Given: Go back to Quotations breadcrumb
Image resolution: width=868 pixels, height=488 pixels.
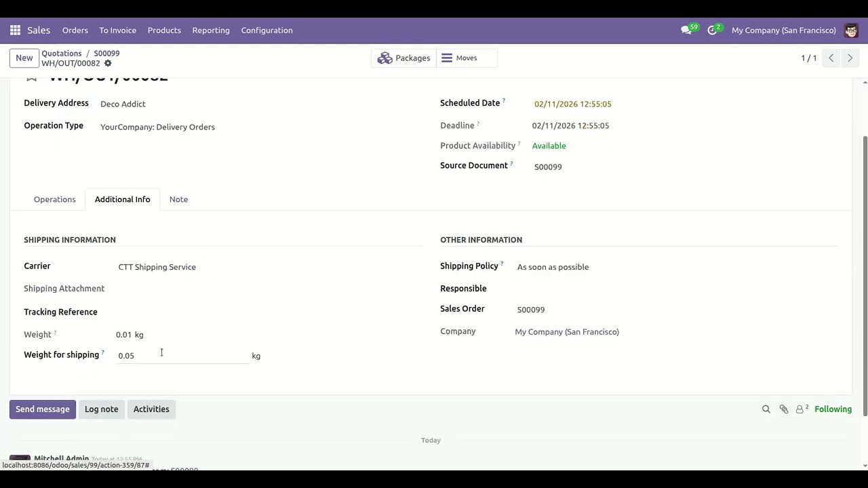Looking at the screenshot, I should point(62,54).
